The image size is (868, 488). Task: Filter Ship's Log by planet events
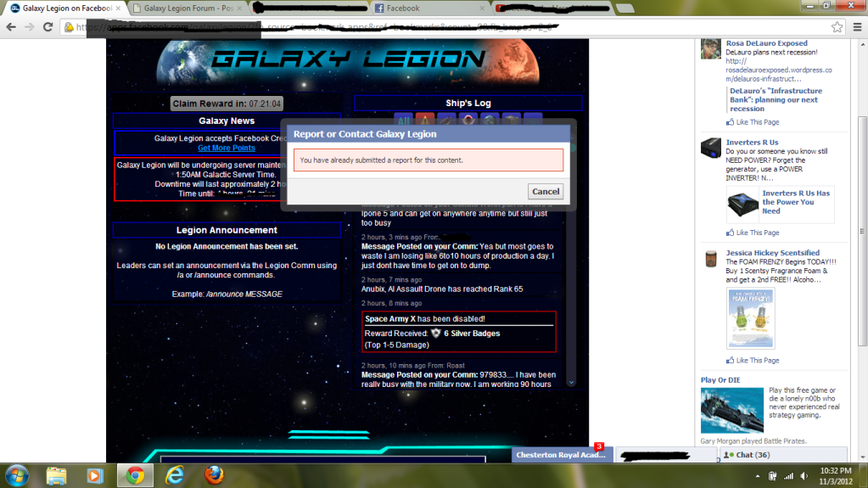pyautogui.click(x=489, y=120)
